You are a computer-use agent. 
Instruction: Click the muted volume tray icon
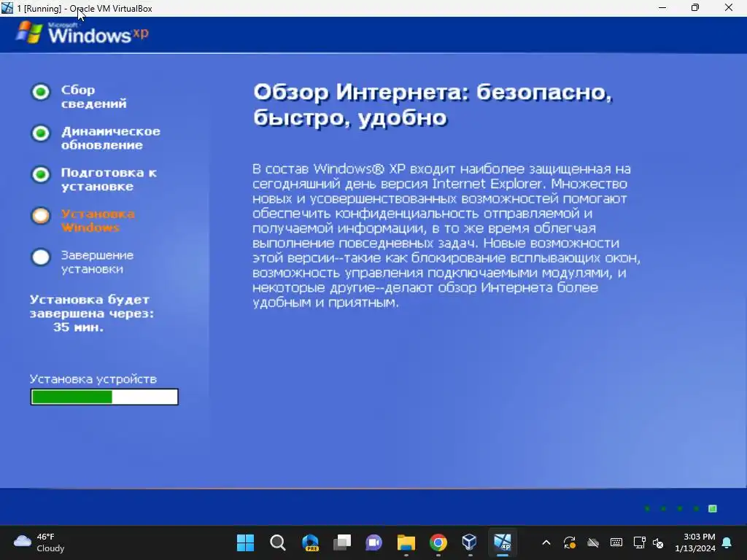(658, 542)
